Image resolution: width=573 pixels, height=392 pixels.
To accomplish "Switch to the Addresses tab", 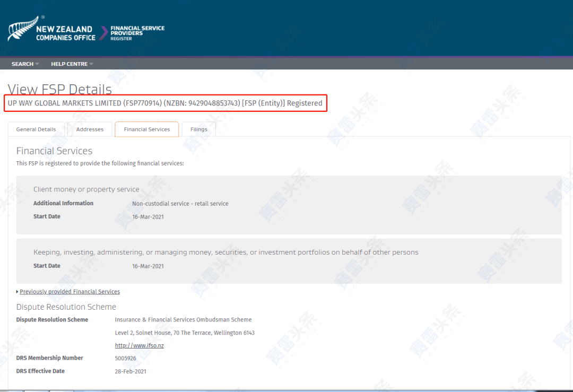I will pyautogui.click(x=90, y=129).
